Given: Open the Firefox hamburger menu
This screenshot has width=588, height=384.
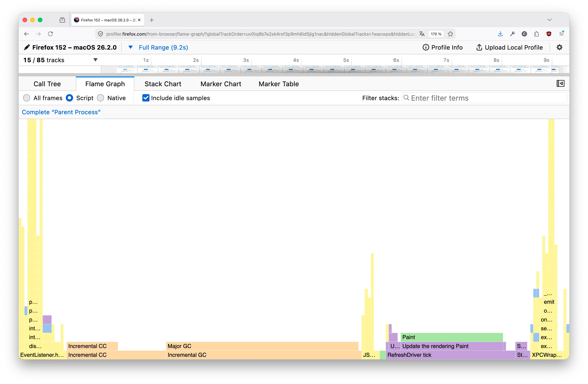Looking at the screenshot, I should tap(561, 34).
